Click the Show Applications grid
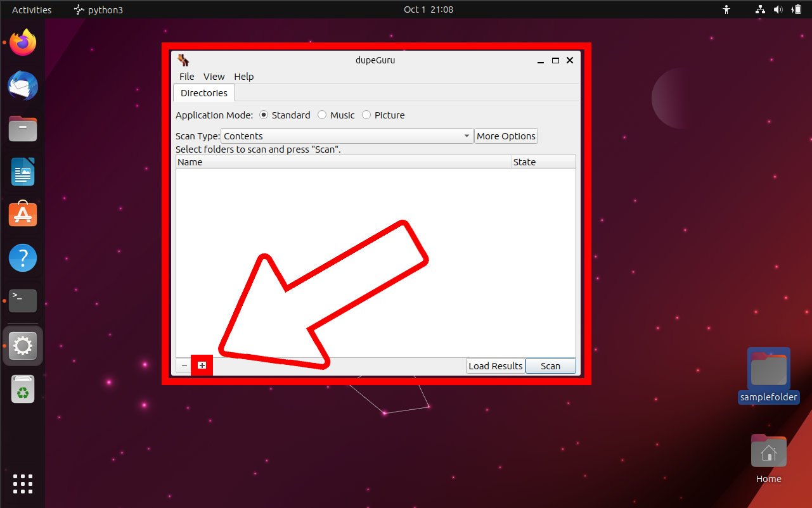Image resolution: width=812 pixels, height=508 pixels. click(x=22, y=484)
